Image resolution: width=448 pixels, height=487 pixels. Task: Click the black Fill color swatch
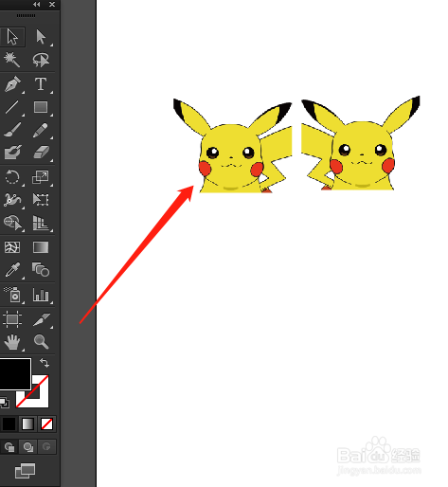point(14,373)
